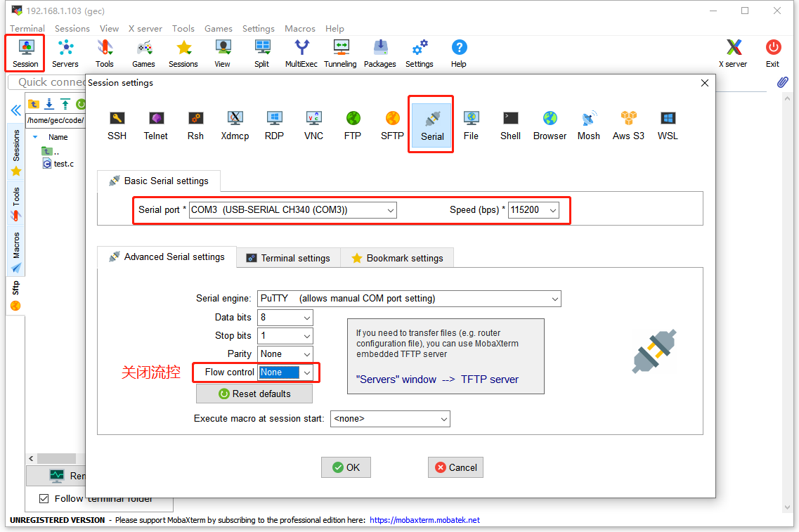Screen dimensions: 799x532
Task: Click the /home/gec/code/ path field
Action: click(x=55, y=120)
